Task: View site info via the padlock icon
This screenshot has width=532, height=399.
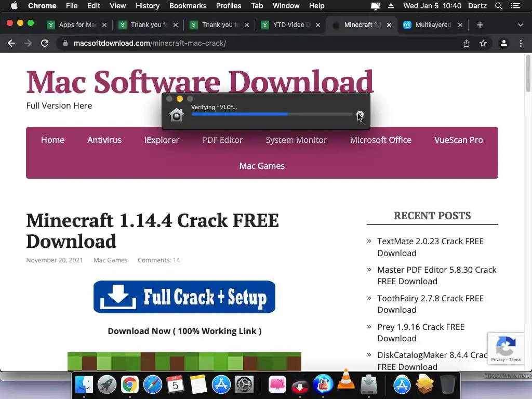Action: [65, 43]
